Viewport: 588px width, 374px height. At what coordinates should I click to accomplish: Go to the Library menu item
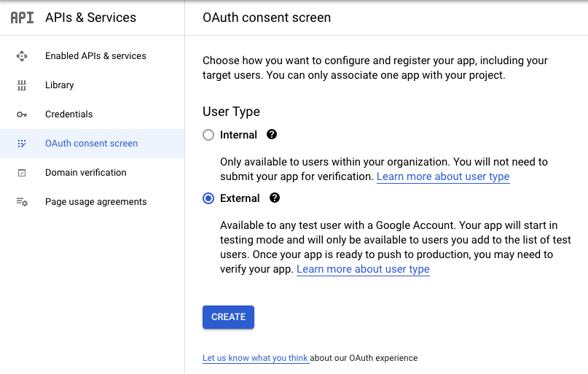pyautogui.click(x=93, y=85)
